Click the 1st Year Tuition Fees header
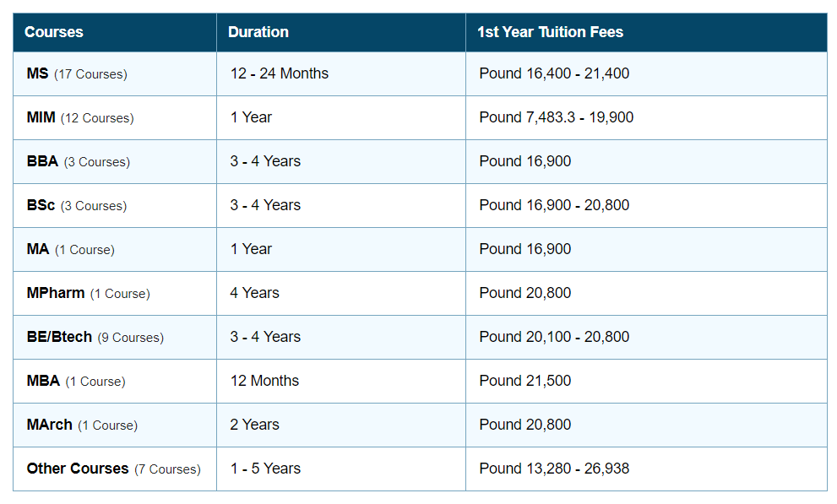The width and height of the screenshot is (837, 504). coord(550,32)
